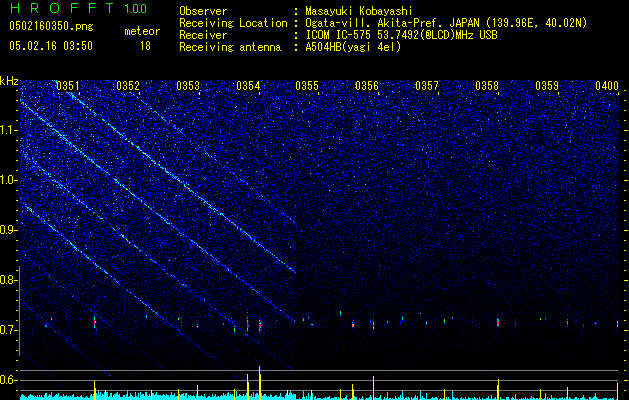Click the 0356 time marker
629x400 pixels.
(x=367, y=86)
